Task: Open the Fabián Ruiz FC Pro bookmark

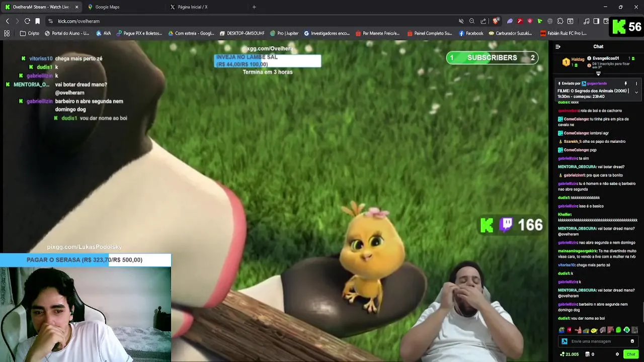Action: [x=563, y=33]
